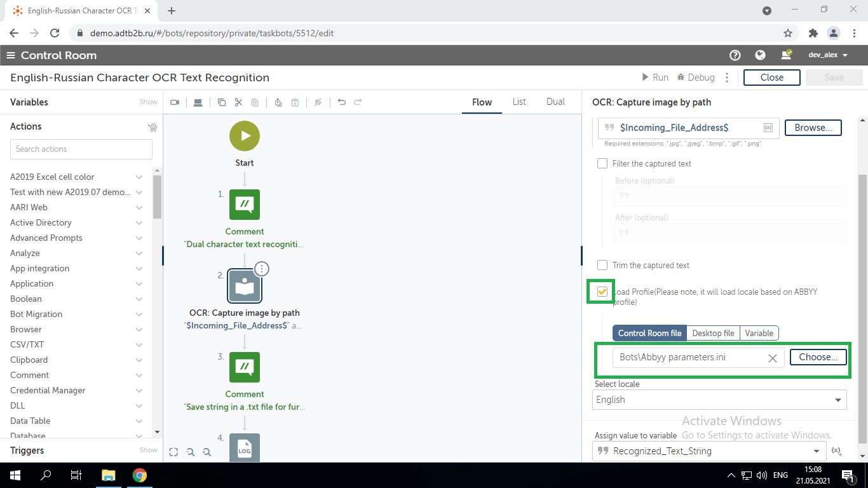
Task: Select the Control Room file option
Action: 649,333
